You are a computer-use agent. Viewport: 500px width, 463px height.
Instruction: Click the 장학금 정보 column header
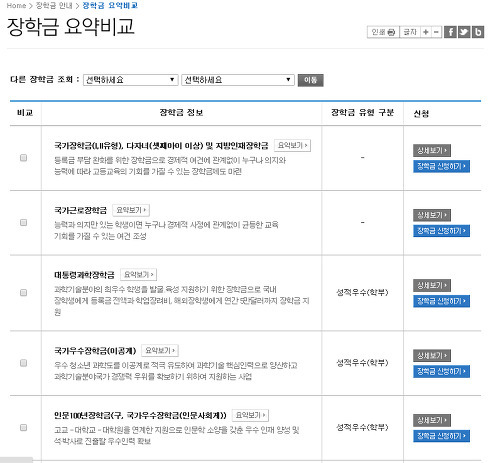(181, 113)
